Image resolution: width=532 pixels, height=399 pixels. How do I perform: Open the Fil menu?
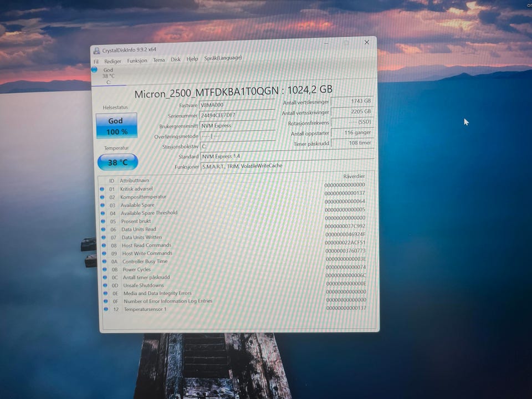pyautogui.click(x=96, y=62)
